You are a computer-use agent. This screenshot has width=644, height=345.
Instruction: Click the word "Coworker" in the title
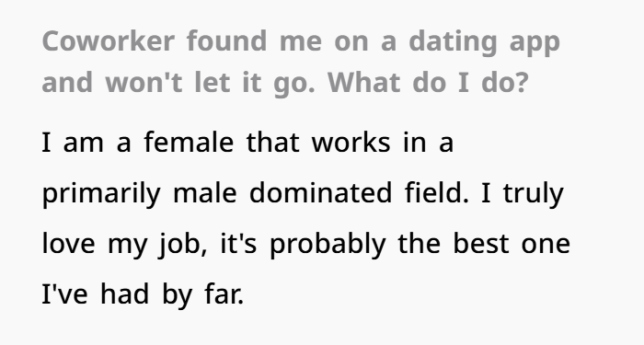point(109,41)
